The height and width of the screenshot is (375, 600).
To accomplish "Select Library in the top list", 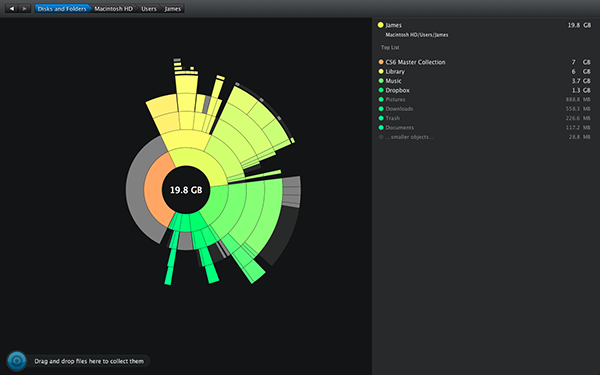I will (395, 72).
